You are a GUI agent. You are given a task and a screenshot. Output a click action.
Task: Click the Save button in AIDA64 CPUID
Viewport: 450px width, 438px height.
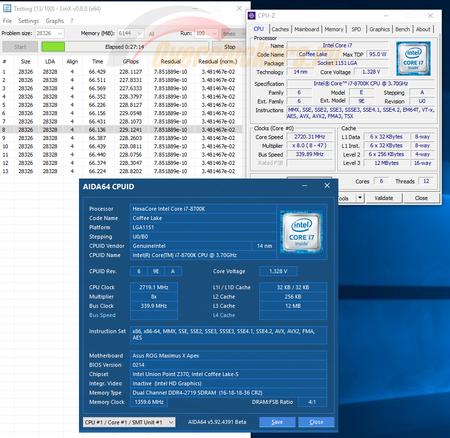click(x=277, y=422)
